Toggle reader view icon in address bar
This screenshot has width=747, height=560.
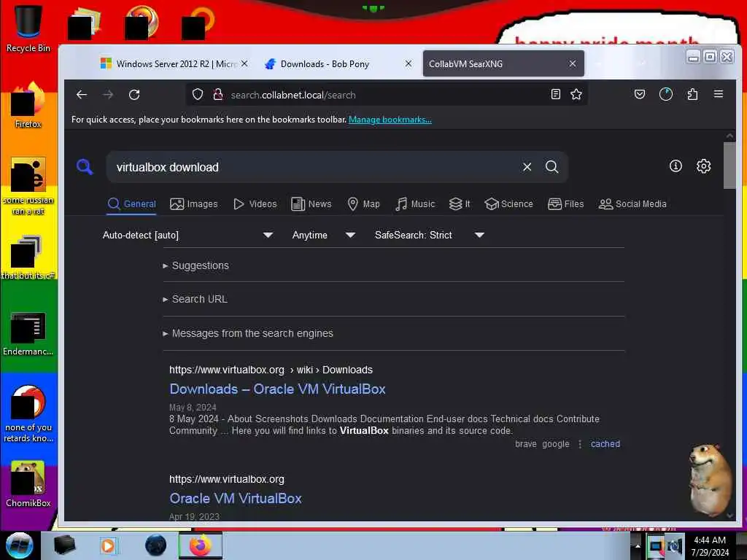click(555, 94)
